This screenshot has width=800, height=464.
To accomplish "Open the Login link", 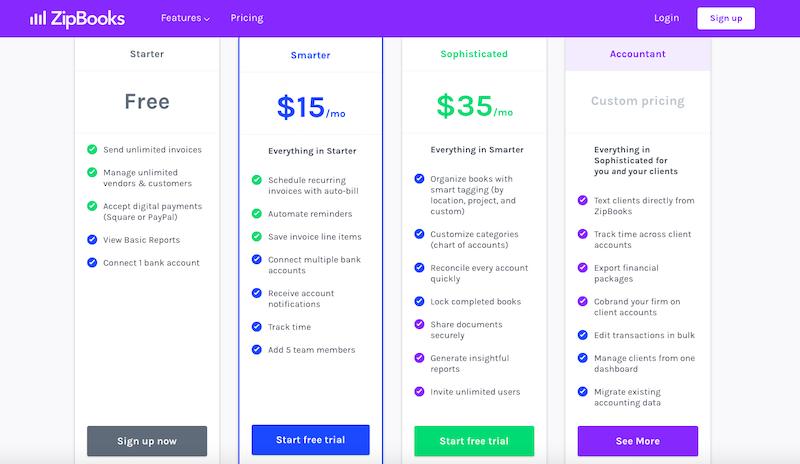I will tap(666, 18).
